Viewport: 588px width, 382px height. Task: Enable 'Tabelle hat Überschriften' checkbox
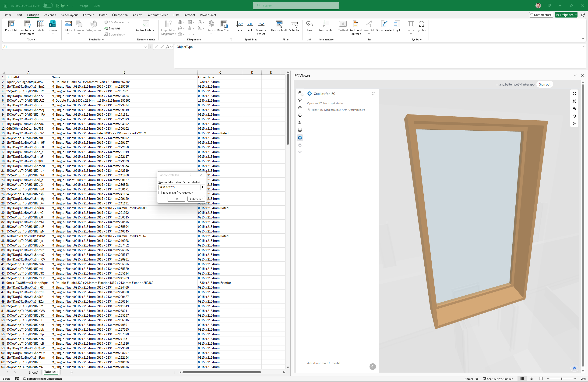tap(160, 193)
